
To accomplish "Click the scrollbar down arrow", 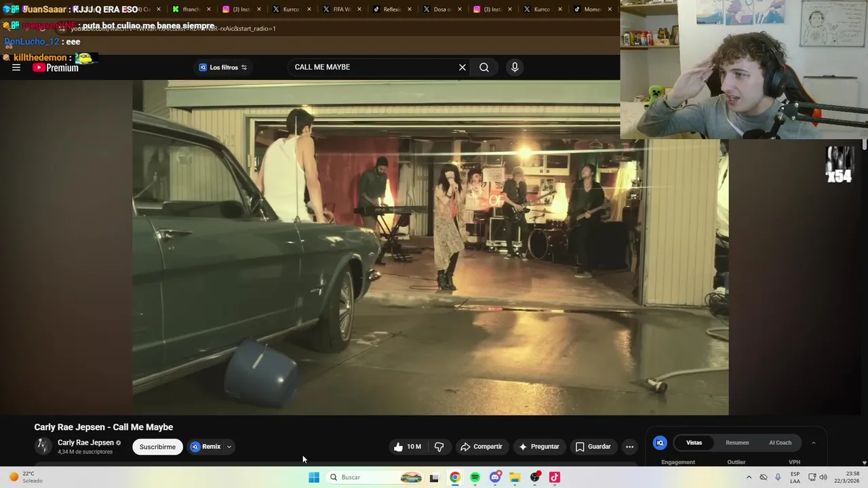I will [865, 462].
